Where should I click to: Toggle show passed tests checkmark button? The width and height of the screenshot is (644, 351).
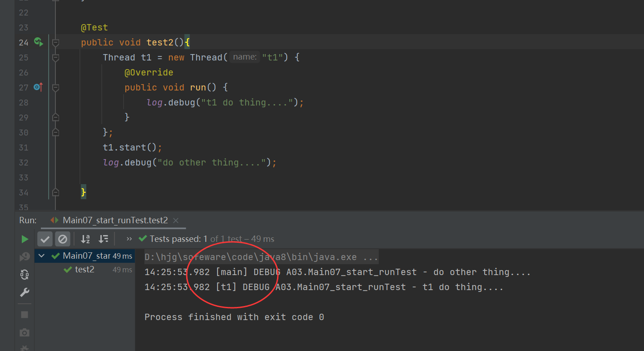[45, 239]
